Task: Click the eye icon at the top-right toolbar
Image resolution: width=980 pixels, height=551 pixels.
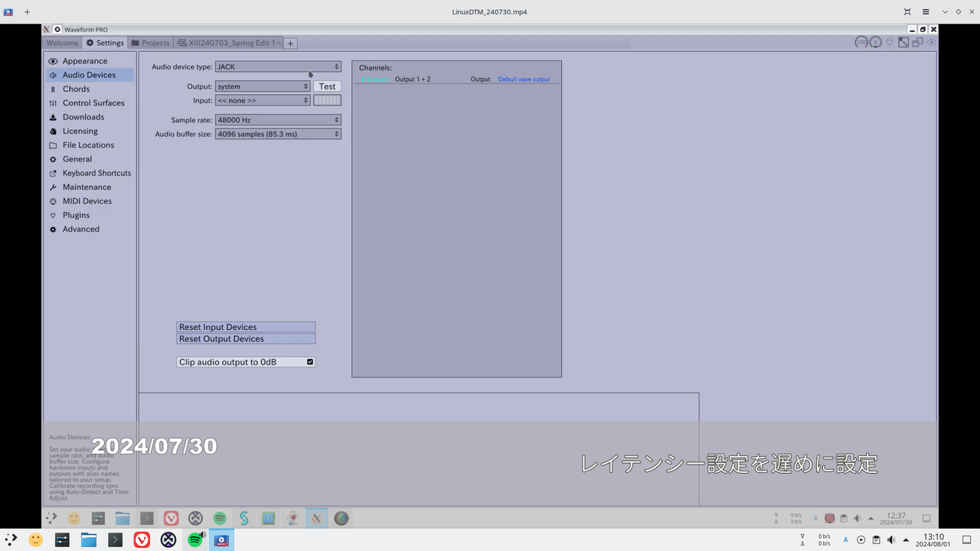Action: tap(931, 43)
